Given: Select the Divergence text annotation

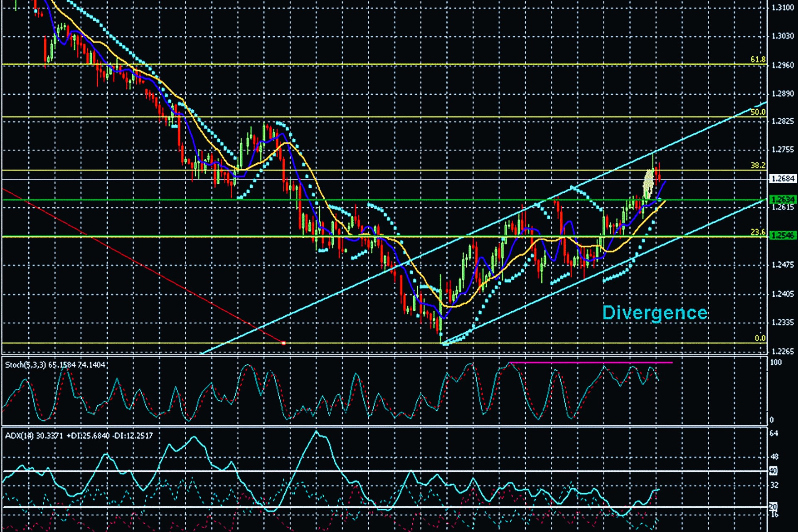Looking at the screenshot, I should click(x=655, y=313).
